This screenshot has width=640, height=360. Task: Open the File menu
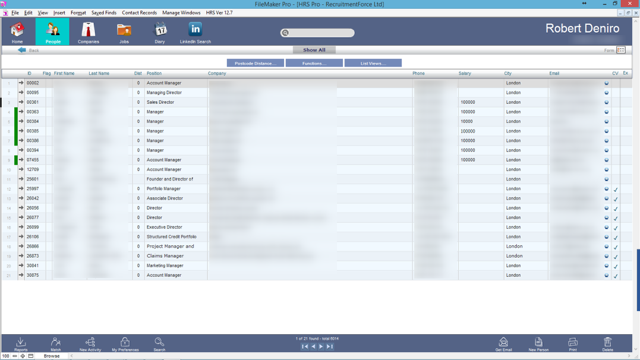[x=15, y=13]
